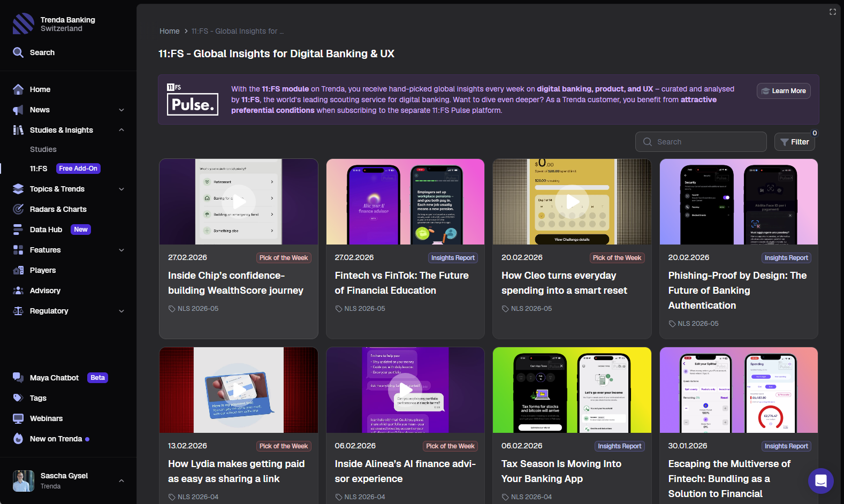
Task: Open the chat support bubble icon
Action: coord(820,481)
